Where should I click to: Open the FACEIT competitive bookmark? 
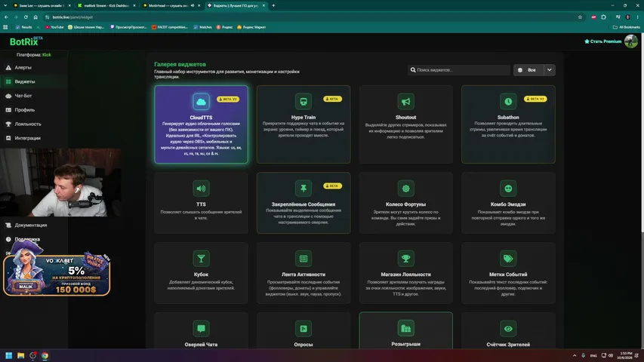(170, 27)
